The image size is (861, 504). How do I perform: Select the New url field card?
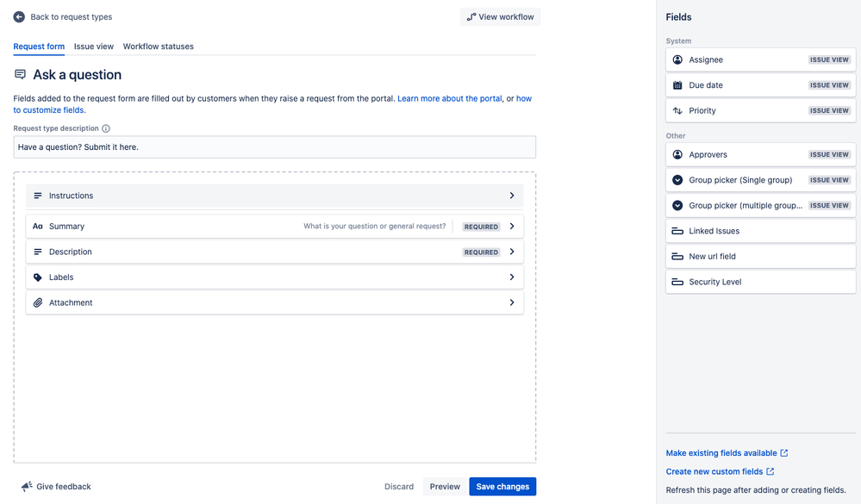click(760, 257)
